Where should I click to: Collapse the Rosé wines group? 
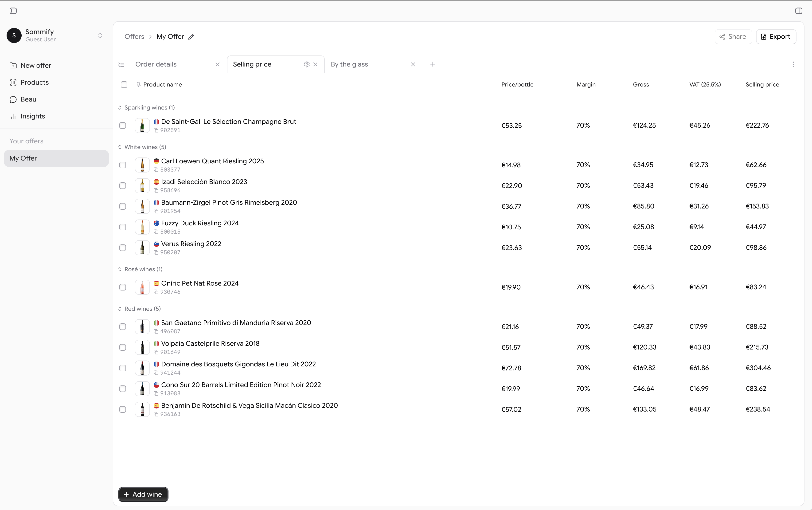pyautogui.click(x=120, y=269)
